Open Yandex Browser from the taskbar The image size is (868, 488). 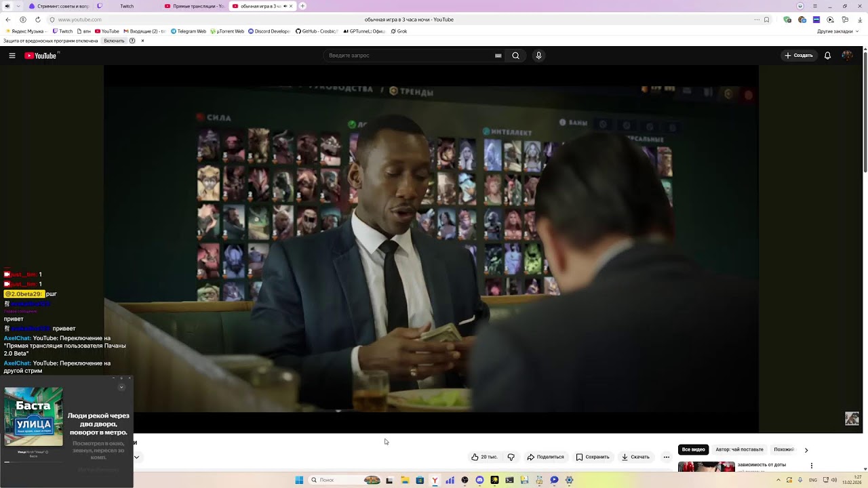[x=435, y=480]
